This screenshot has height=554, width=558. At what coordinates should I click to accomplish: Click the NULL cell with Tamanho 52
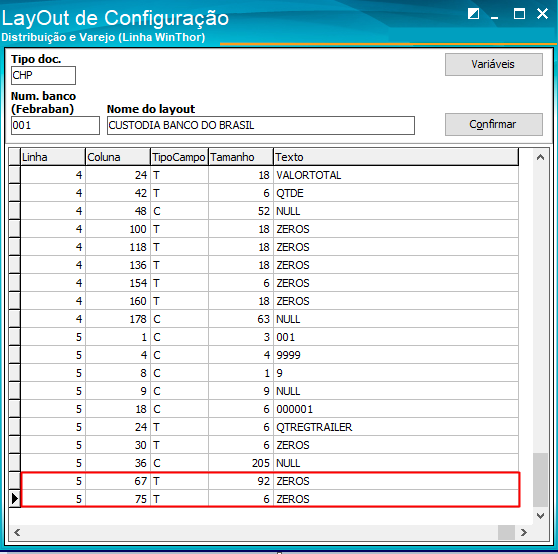(396, 211)
